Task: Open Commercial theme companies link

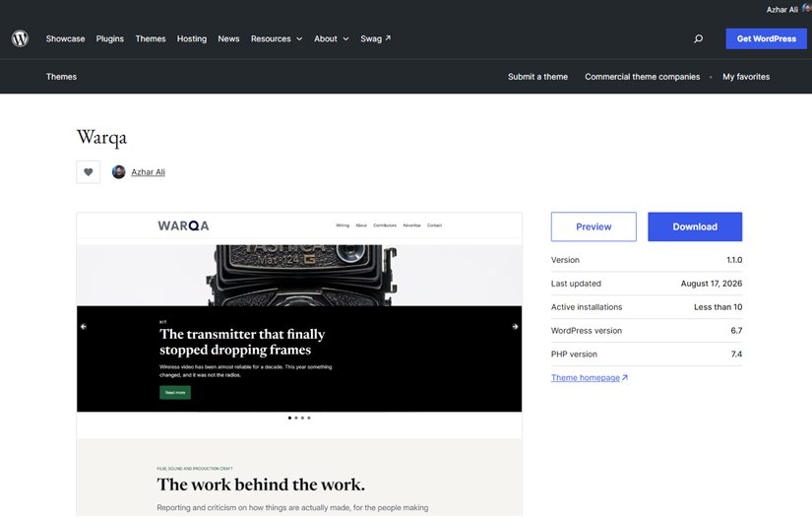Action: [642, 77]
